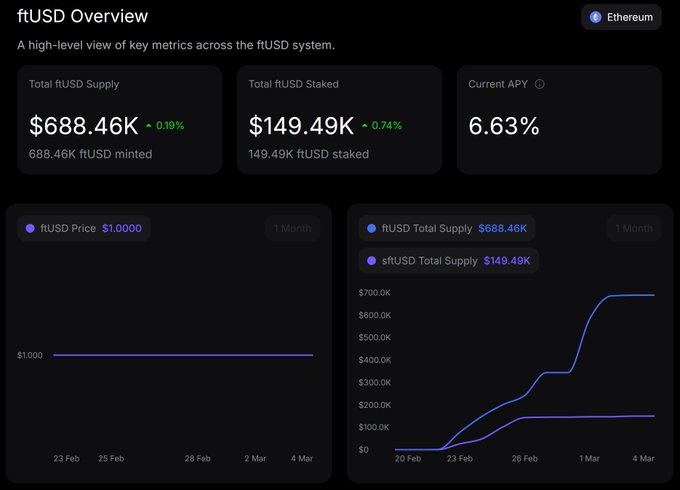Click green up arrow beside 0.74%
Image resolution: width=680 pixels, height=490 pixels.
pos(365,126)
